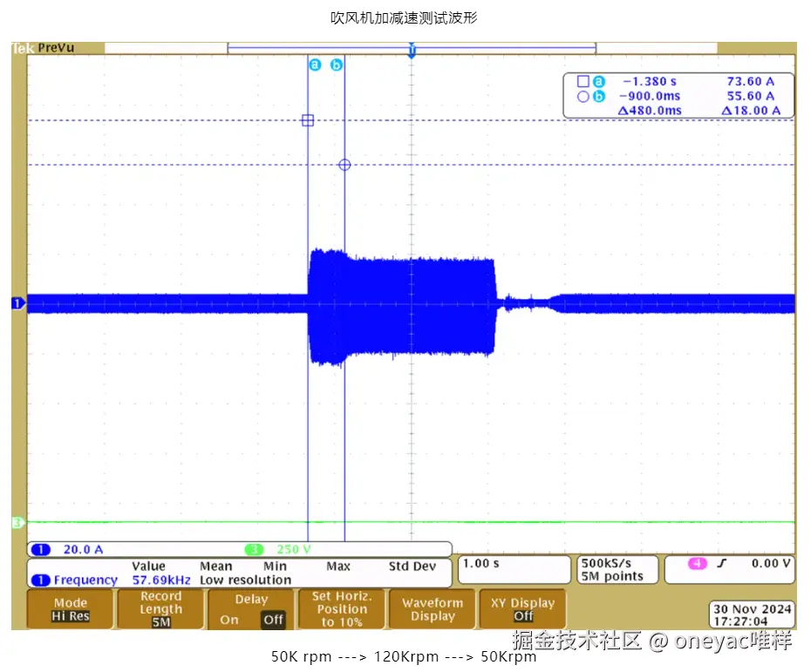The height and width of the screenshot is (672, 811).
Task: Click the square cursor a symbol in readout
Action: pyautogui.click(x=583, y=82)
